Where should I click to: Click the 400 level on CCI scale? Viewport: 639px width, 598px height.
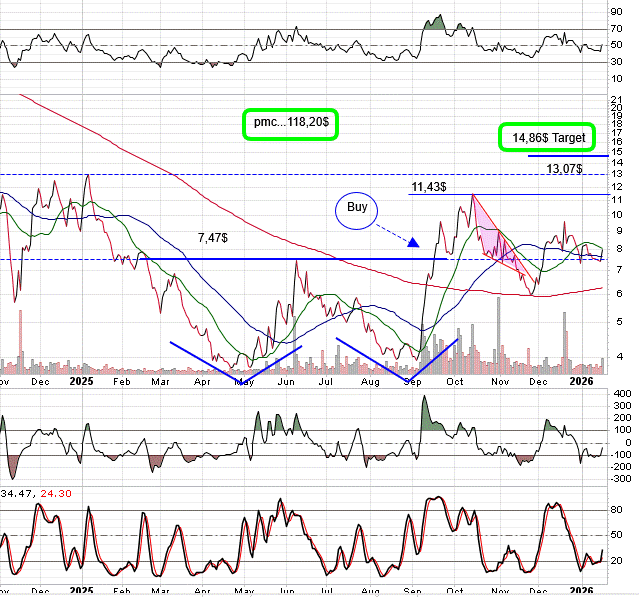(620, 393)
